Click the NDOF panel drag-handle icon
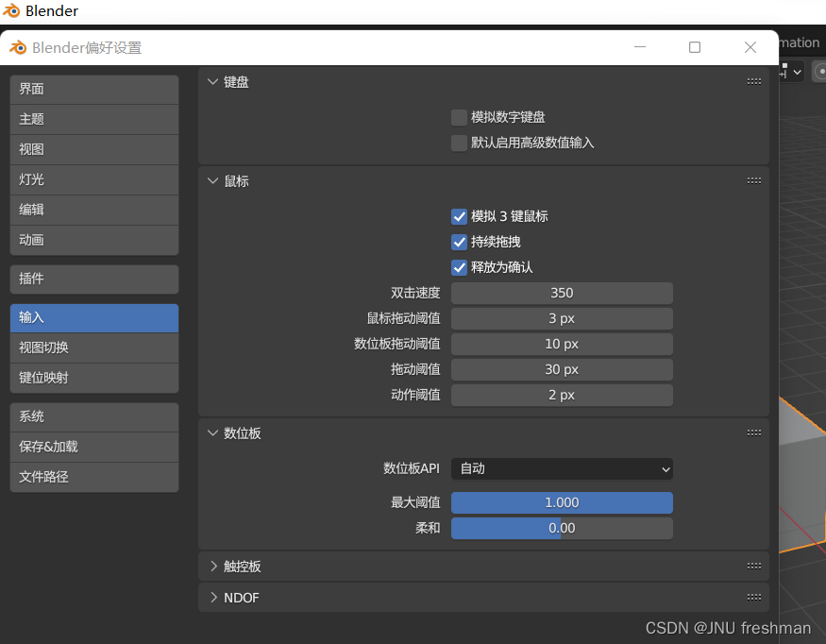Screen dimensions: 826x644 click(754, 597)
